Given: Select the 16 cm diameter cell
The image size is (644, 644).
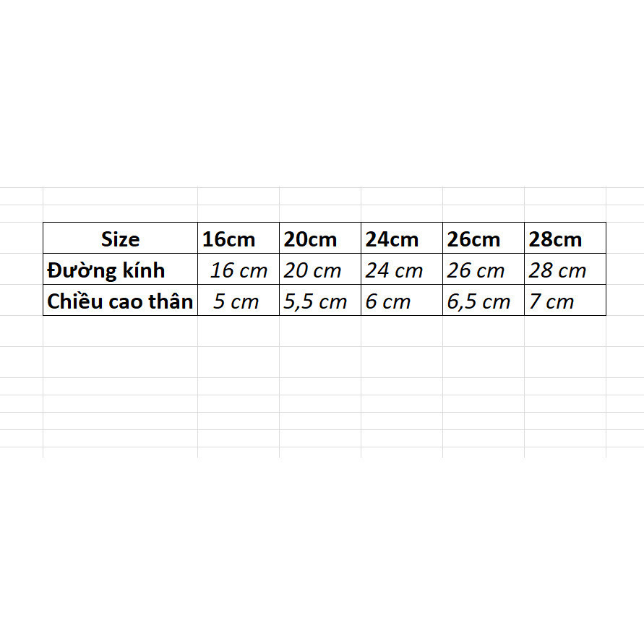Looking at the screenshot, I should [239, 270].
